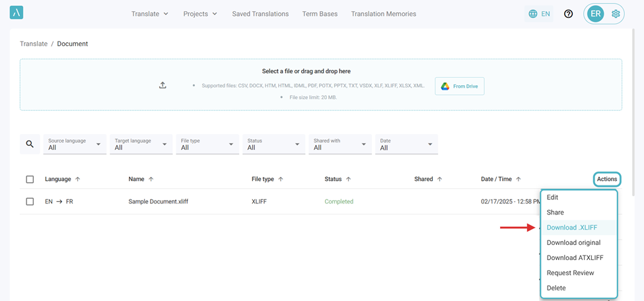Choose Request Review in Actions menu
The height and width of the screenshot is (301, 644).
[x=570, y=273]
